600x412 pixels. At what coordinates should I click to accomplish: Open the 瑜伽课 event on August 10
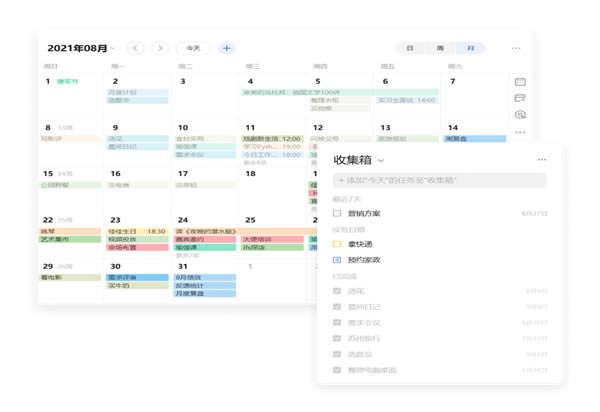pyautogui.click(x=205, y=147)
